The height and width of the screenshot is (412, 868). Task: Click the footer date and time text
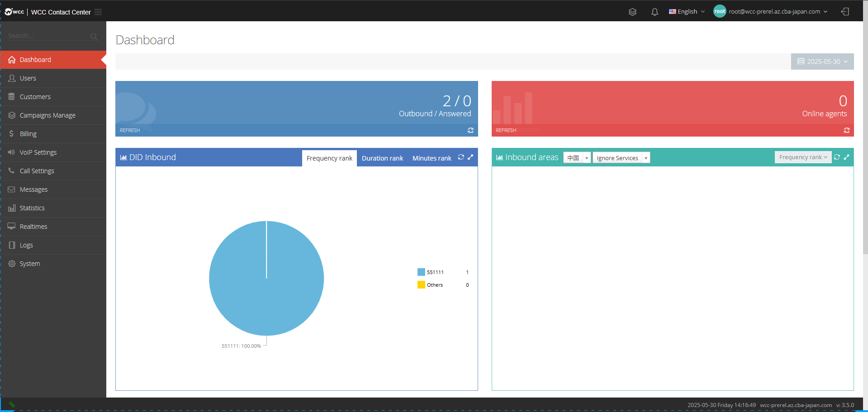(721, 405)
